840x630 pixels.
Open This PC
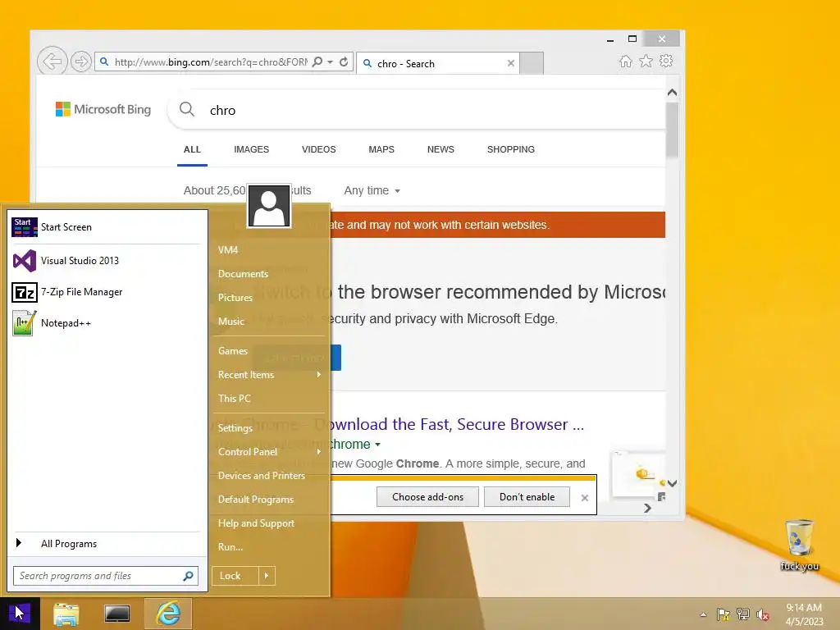tap(234, 399)
